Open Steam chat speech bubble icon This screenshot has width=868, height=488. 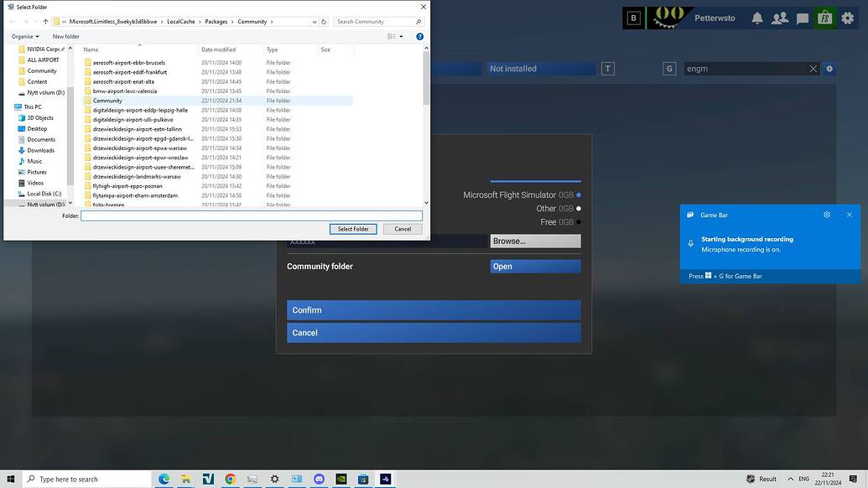tap(803, 18)
